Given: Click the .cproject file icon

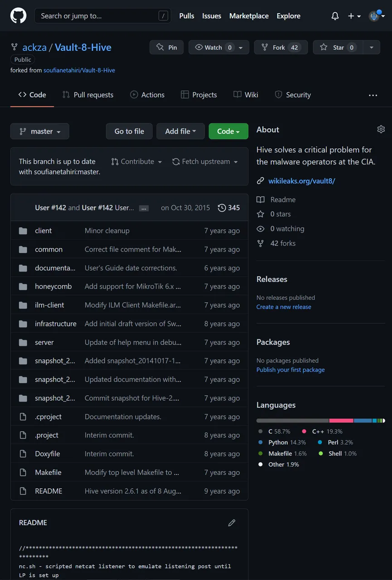Looking at the screenshot, I should click(23, 416).
